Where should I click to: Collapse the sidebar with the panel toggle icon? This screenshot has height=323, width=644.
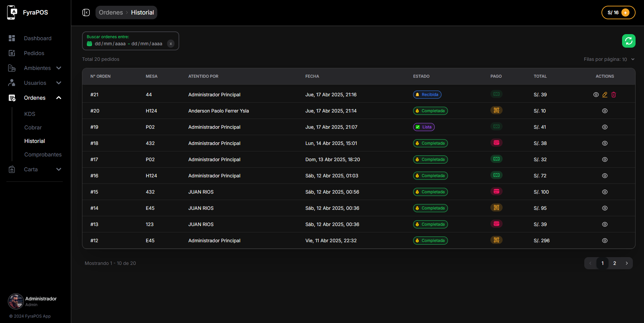pyautogui.click(x=86, y=13)
